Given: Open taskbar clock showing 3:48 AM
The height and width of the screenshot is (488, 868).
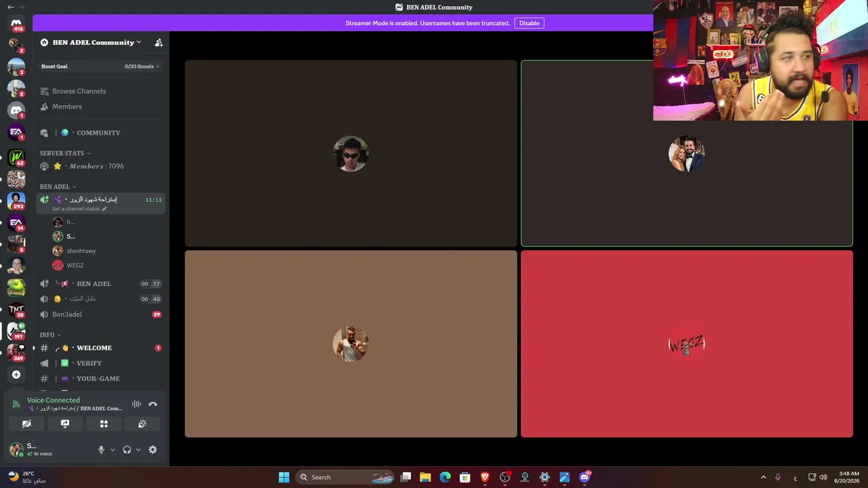Looking at the screenshot, I should [849, 477].
